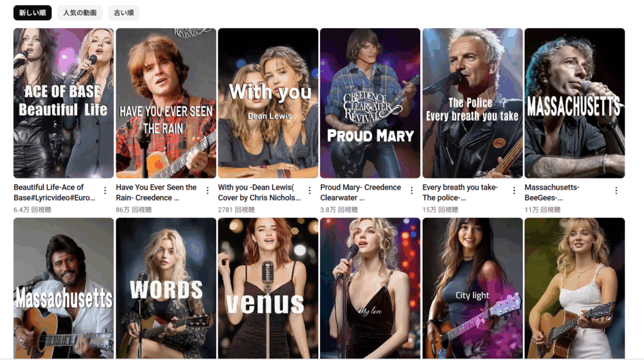
Task: Open more options for Every breath you take
Action: [514, 190]
